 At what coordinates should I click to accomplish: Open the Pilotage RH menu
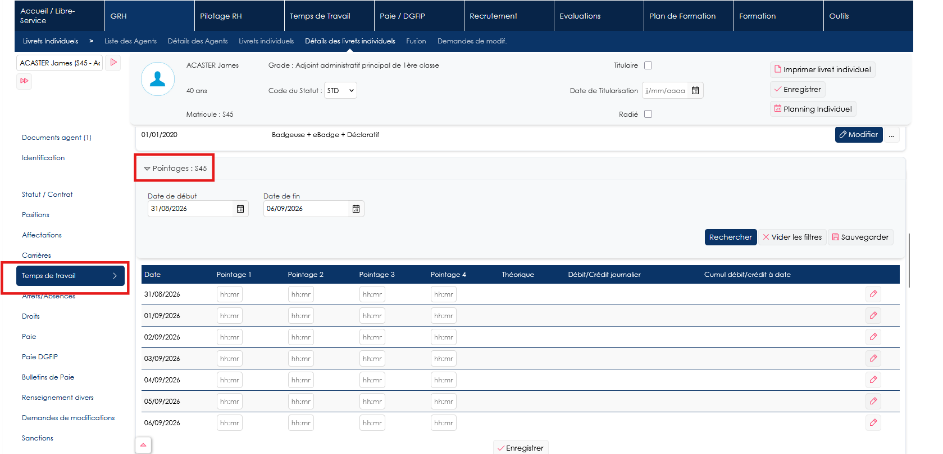(x=239, y=16)
